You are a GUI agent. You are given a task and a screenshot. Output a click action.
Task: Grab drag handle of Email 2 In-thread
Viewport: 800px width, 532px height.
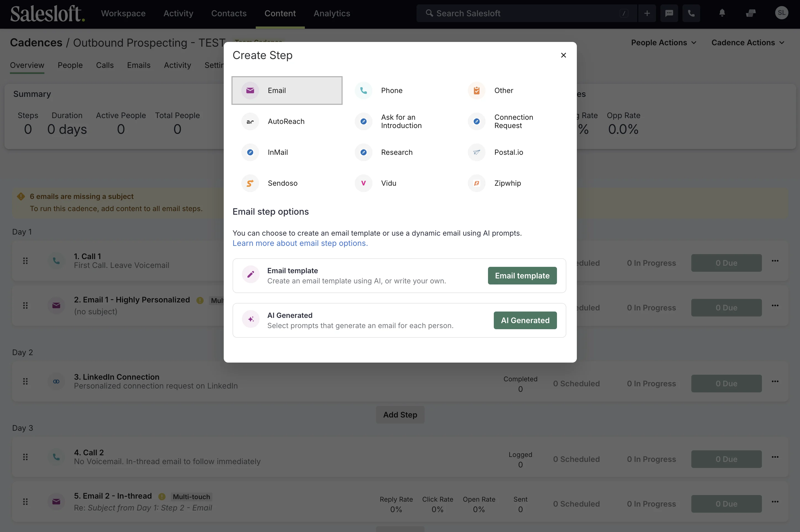pos(25,502)
